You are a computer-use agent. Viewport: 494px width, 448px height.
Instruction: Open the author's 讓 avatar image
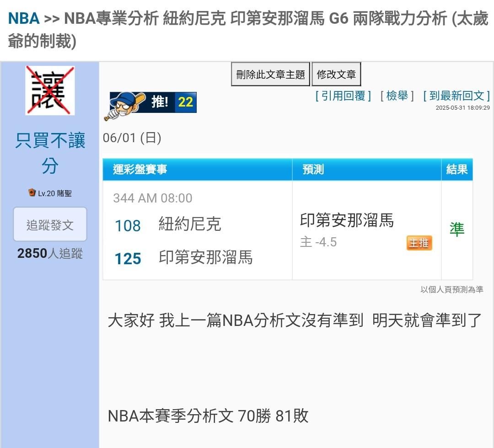click(x=50, y=91)
